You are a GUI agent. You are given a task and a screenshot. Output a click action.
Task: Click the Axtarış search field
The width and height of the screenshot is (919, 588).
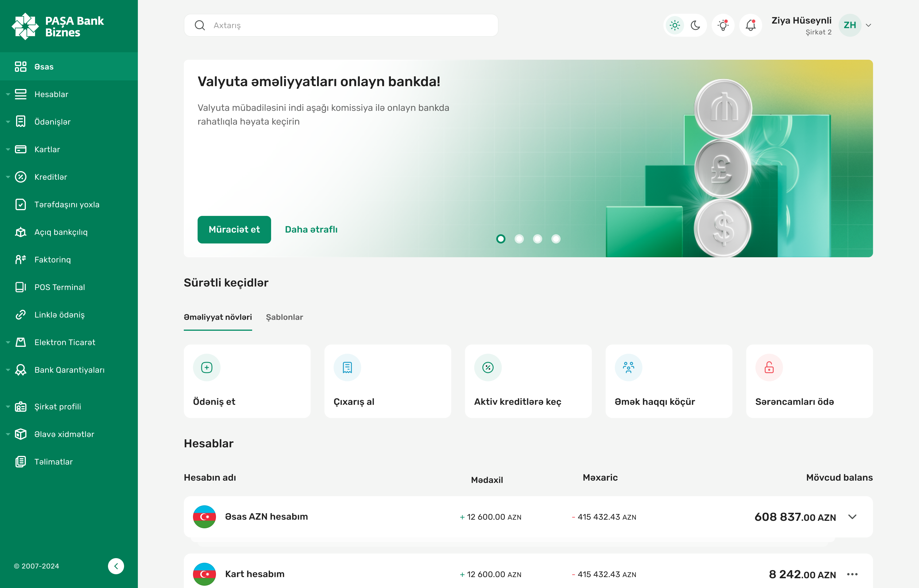(x=341, y=25)
